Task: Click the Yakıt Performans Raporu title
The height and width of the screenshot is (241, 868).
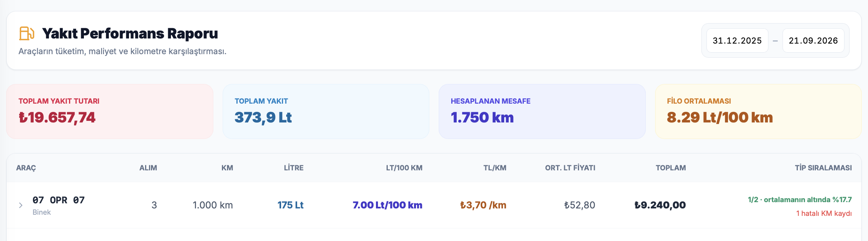Action: point(130,33)
